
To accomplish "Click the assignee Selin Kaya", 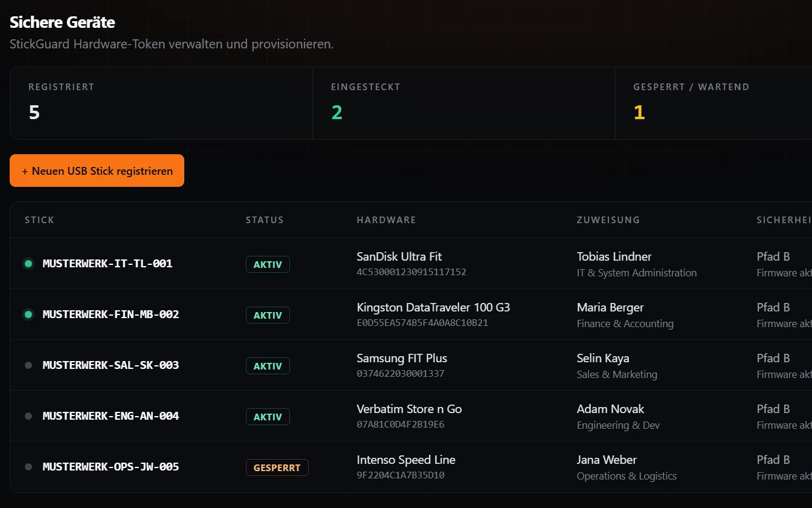I will pos(603,358).
